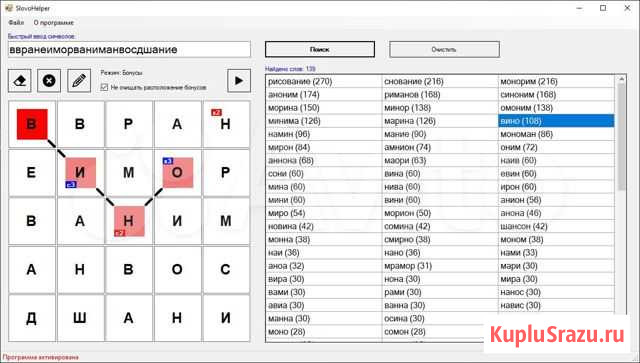Click the x2 bonus marker on the top-right Н cell
The height and width of the screenshot is (363, 640).
(216, 112)
